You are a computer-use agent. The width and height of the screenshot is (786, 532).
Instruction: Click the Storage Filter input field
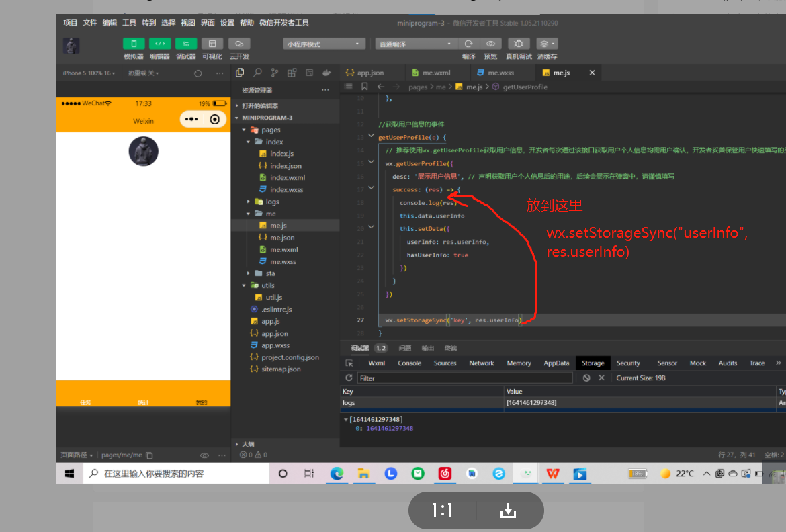[x=464, y=378]
